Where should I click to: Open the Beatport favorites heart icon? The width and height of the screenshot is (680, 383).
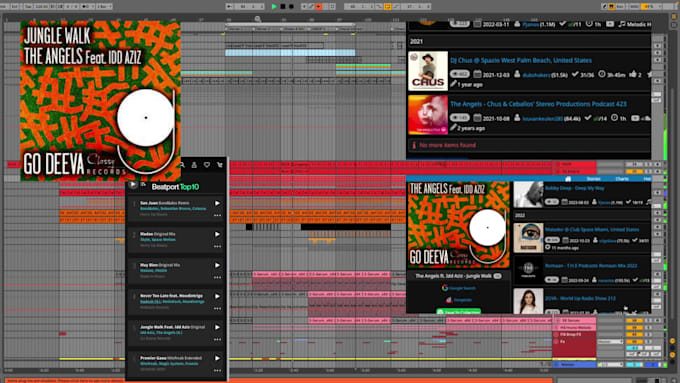tap(207, 165)
